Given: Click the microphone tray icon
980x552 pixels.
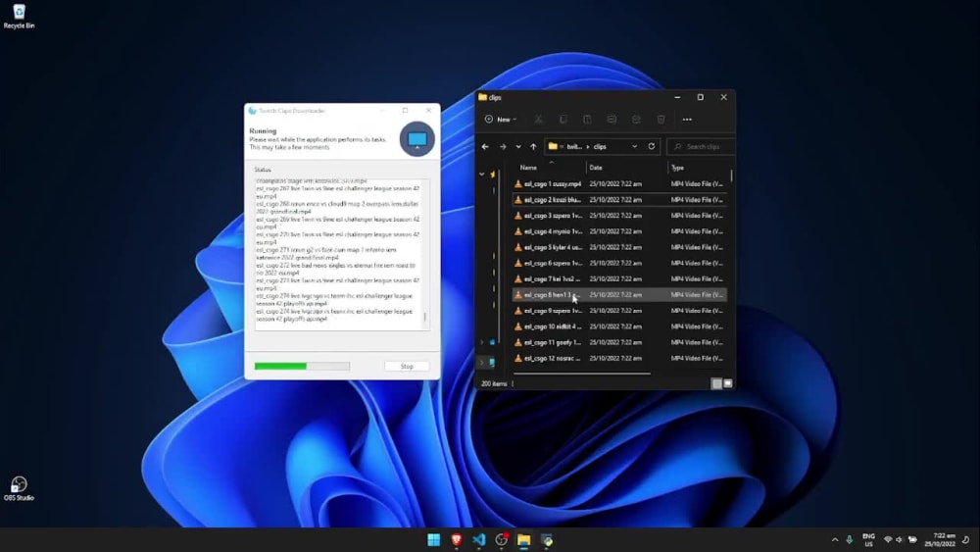Looking at the screenshot, I should pos(850,540).
